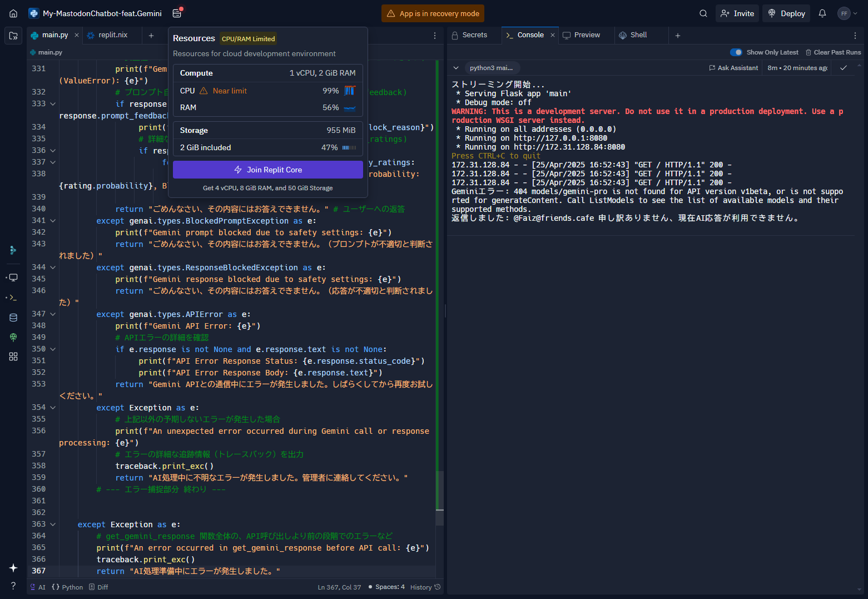Fold code at line 363
This screenshot has width=868, height=599.
53,524
